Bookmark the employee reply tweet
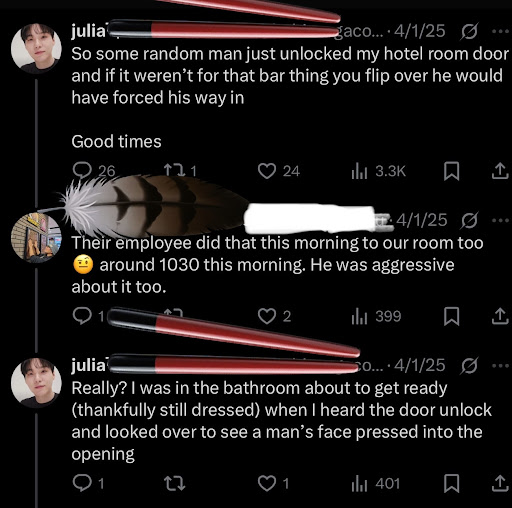Screen dimensions: 512x508 coord(452,316)
